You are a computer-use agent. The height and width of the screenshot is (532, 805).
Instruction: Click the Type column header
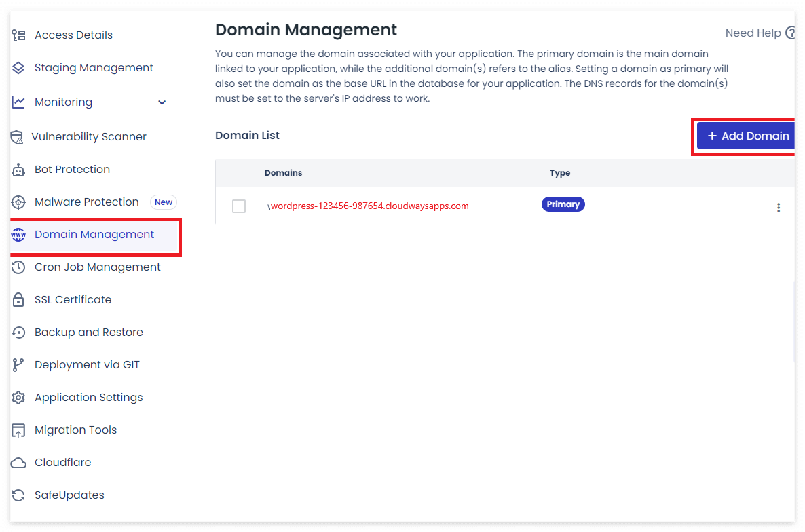point(559,173)
